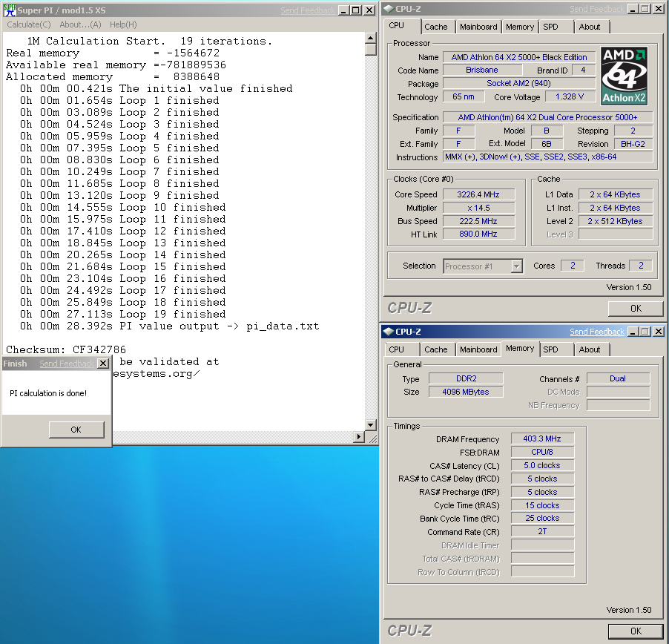Minimize the bottom CPU-Z Memory window
The image size is (669, 644).
tap(633, 332)
